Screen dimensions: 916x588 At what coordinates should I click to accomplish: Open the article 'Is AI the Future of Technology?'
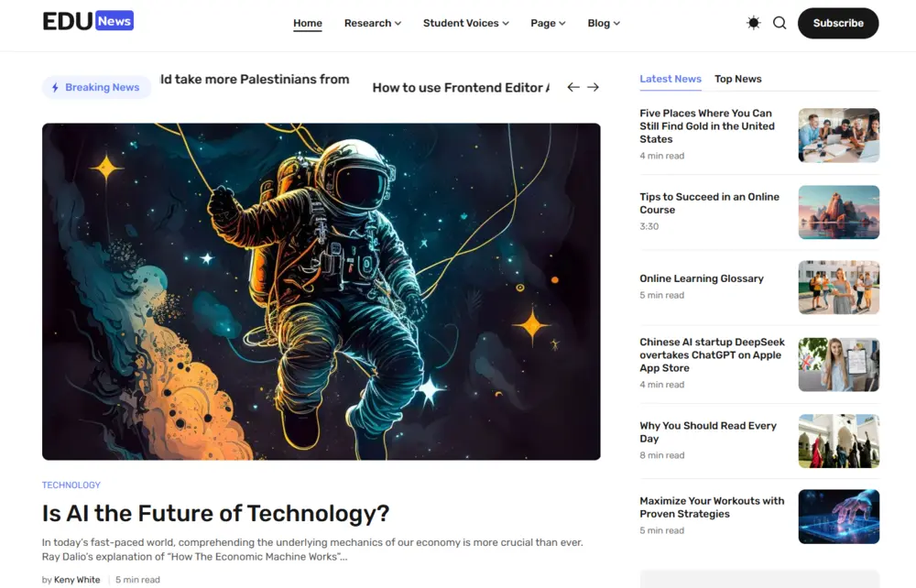coord(215,514)
